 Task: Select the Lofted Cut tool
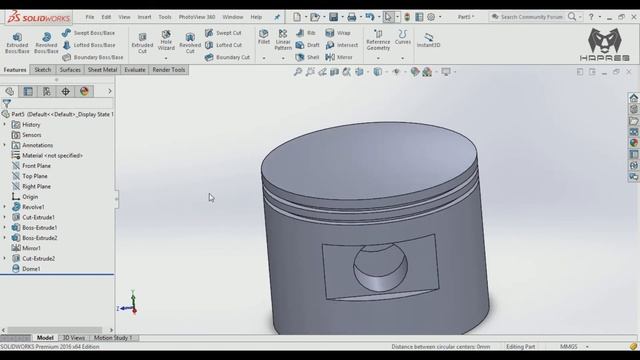pos(224,45)
